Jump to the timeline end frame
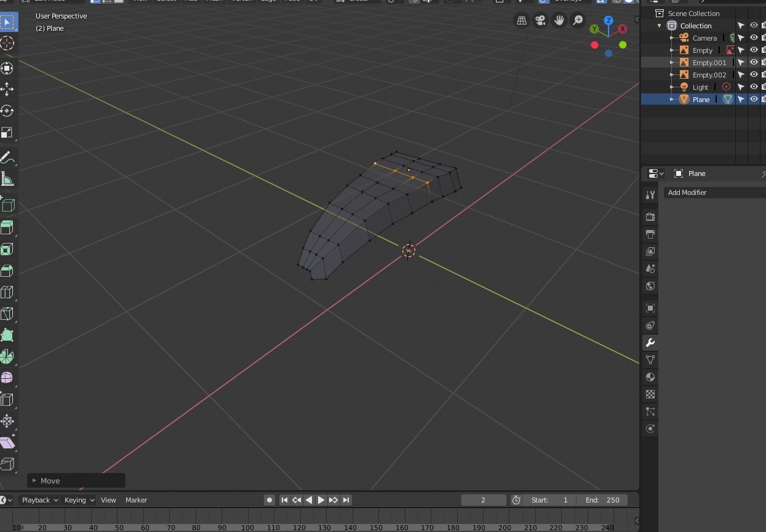The image size is (766, 532). point(346,500)
